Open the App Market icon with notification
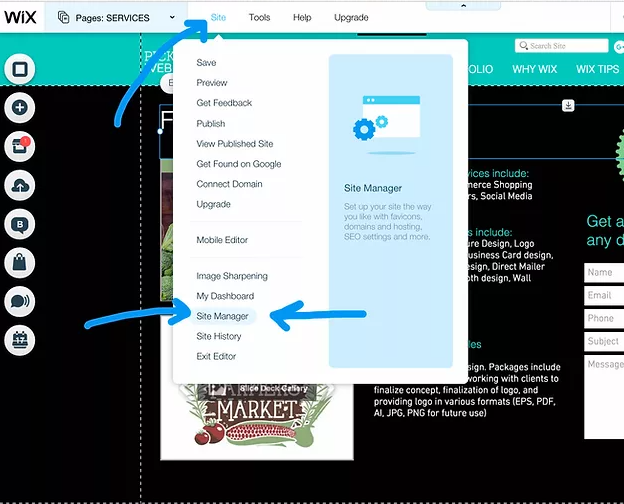The width and height of the screenshot is (624, 504). click(20, 146)
